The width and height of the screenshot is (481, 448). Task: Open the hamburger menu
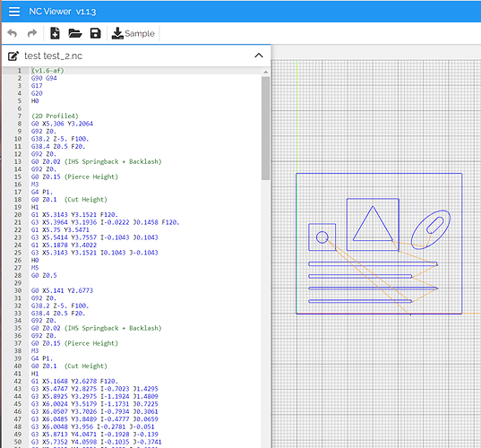click(x=14, y=12)
